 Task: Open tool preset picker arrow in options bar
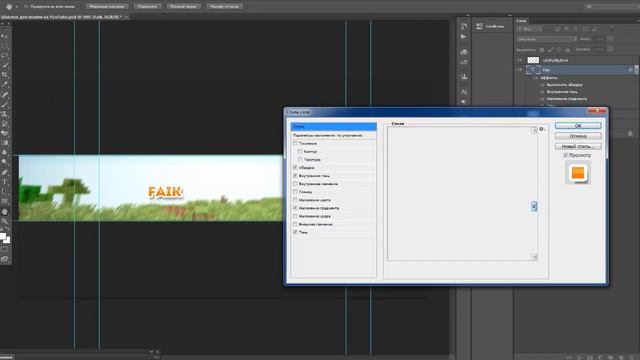click(17, 7)
